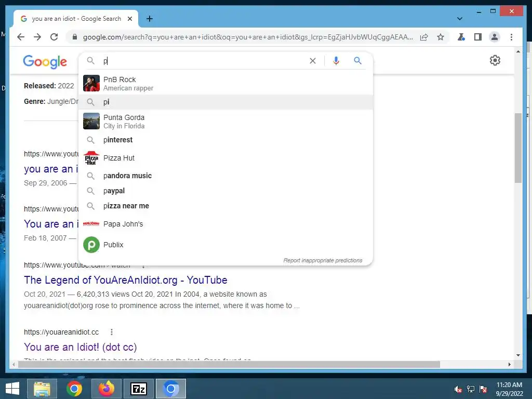Share this page from the address bar
The image size is (532, 399).
[x=424, y=37]
